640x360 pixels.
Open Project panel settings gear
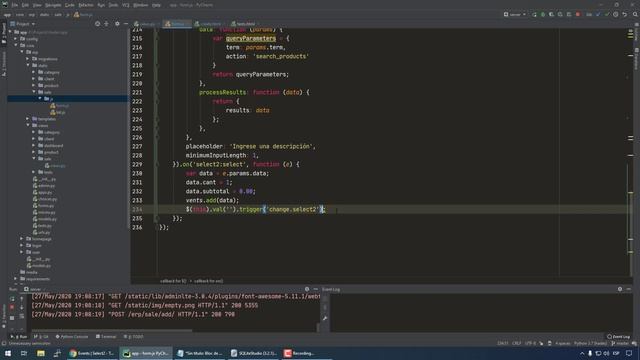coord(117,24)
